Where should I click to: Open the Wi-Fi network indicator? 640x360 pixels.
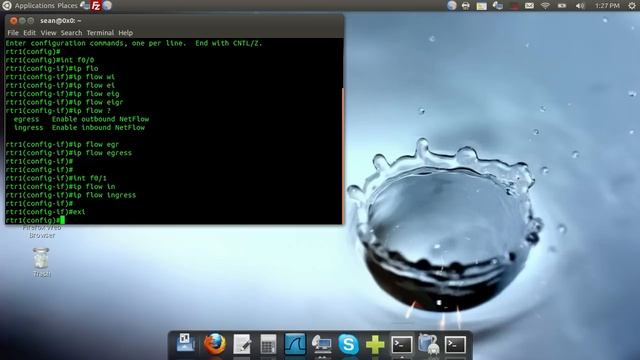point(545,6)
